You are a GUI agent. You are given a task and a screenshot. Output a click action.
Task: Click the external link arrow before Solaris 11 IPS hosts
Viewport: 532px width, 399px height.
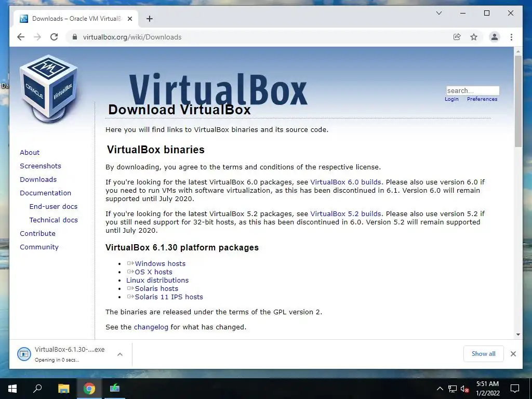[130, 297]
